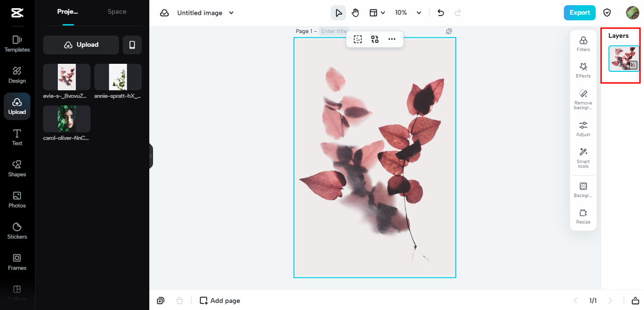Click the leaves image on the canvas
Image resolution: width=644 pixels, height=310 pixels.
[375, 157]
